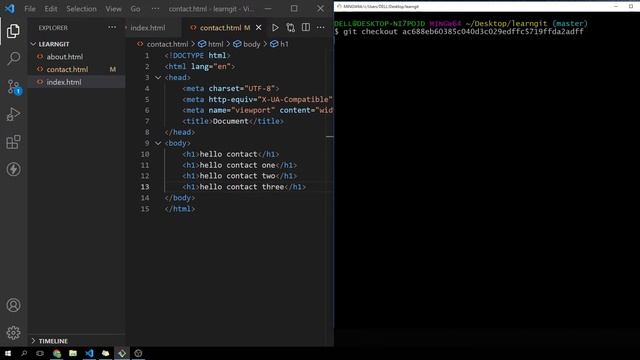Click the VS Code logo icon
Screen dimensions: 640x360
(x=10, y=8)
